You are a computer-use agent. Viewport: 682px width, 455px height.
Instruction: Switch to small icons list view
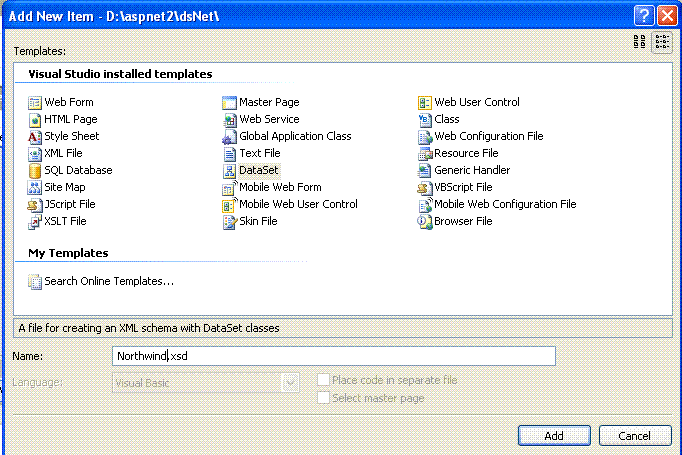(x=662, y=42)
